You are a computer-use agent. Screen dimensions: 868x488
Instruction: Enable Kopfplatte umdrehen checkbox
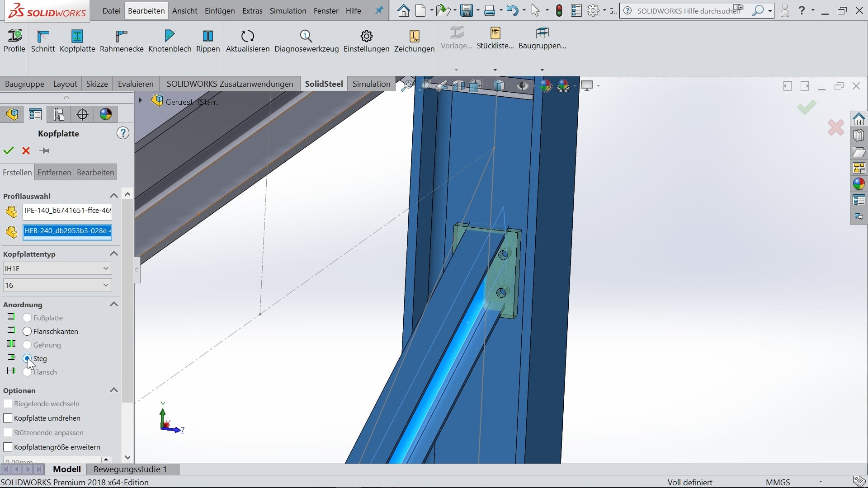8,418
